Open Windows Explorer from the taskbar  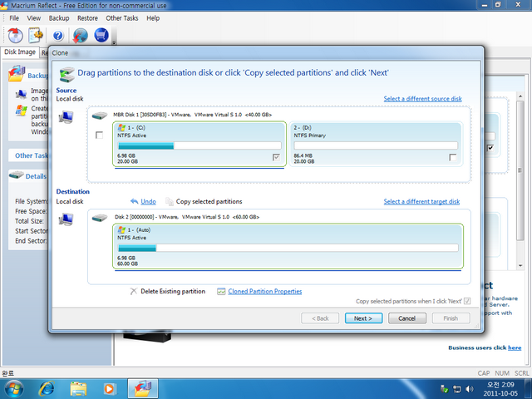click(x=78, y=389)
